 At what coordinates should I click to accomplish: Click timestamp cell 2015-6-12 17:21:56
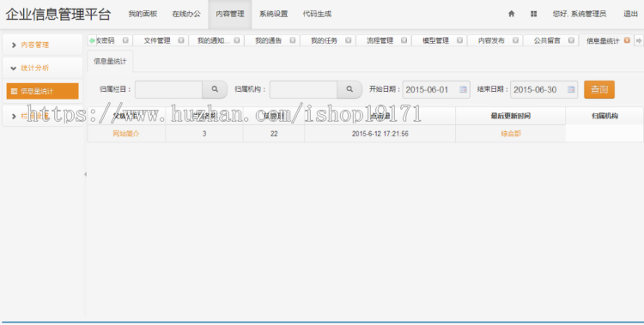pyautogui.click(x=380, y=134)
